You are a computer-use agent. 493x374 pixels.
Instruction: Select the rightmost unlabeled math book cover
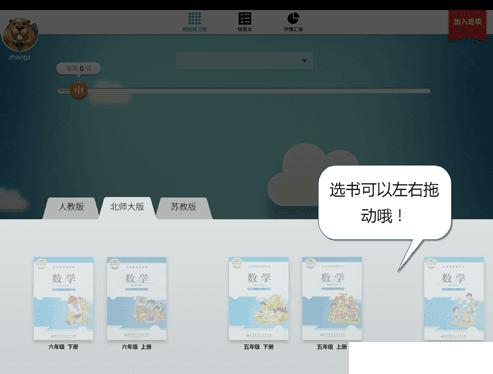454,299
